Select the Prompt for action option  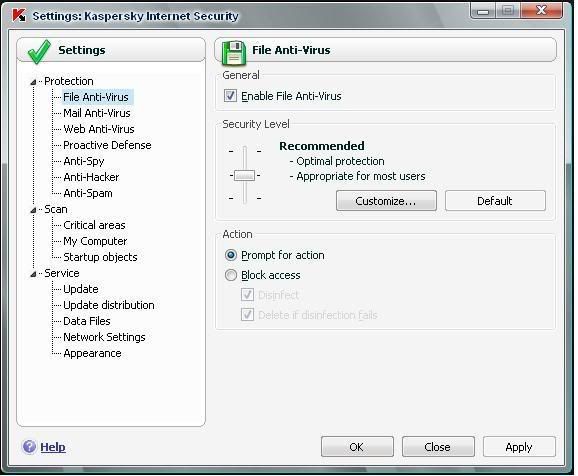[x=231, y=255]
